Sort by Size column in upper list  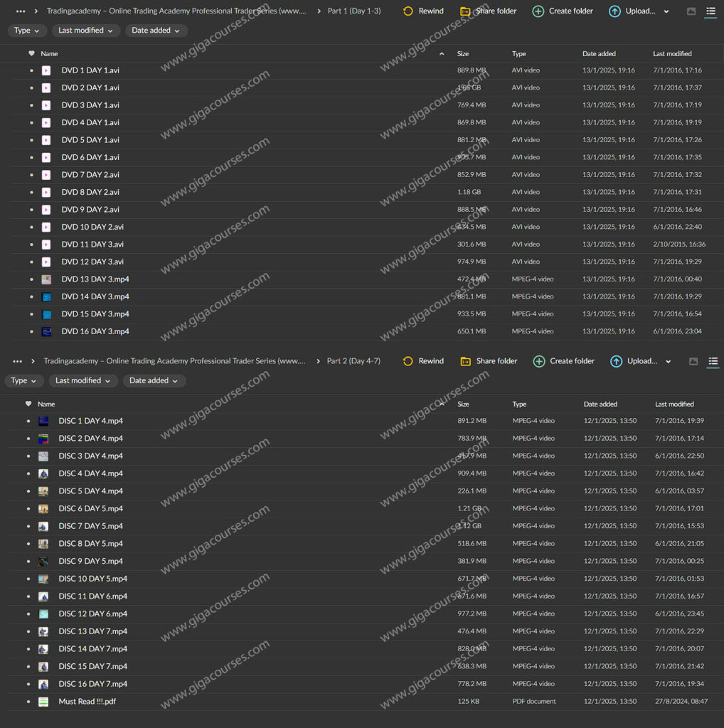(x=462, y=54)
